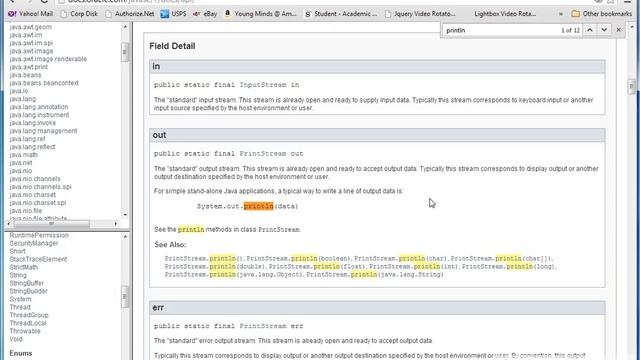Click PrintStream link in out declaration
640x360 pixels.
(263, 154)
